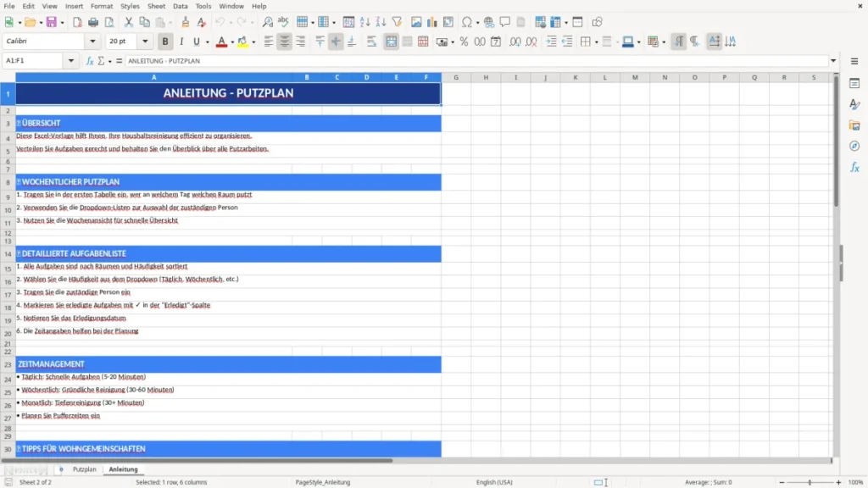Format the cell as percent
The width and height of the screenshot is (868, 488).
464,42
